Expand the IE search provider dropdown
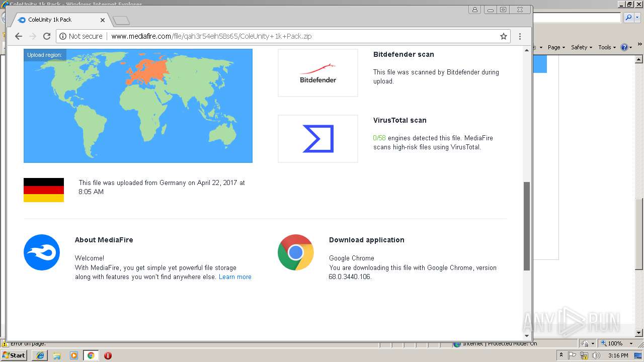644x362 pixels. point(636,18)
